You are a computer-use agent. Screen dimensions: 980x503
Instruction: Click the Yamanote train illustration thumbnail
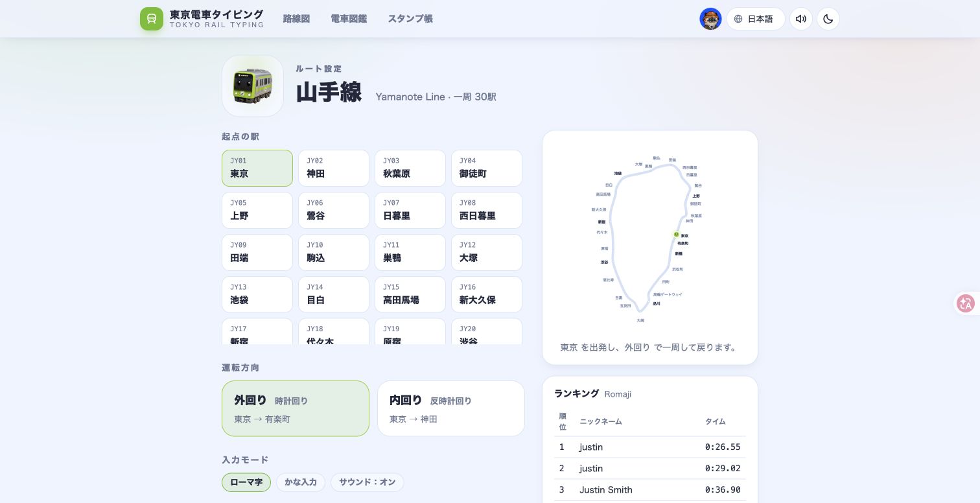[x=253, y=86]
